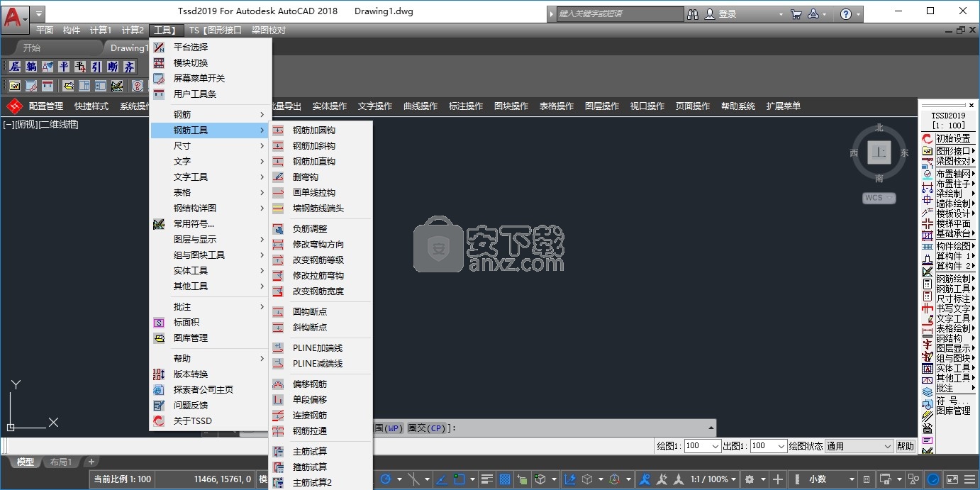Click the 删弯钩 menu icon entry

click(x=278, y=177)
